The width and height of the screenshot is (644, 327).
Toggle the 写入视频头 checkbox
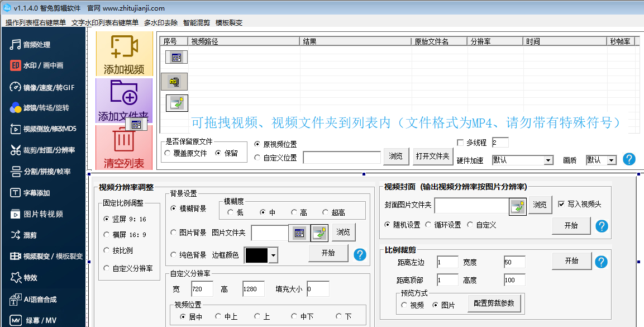[561, 205]
